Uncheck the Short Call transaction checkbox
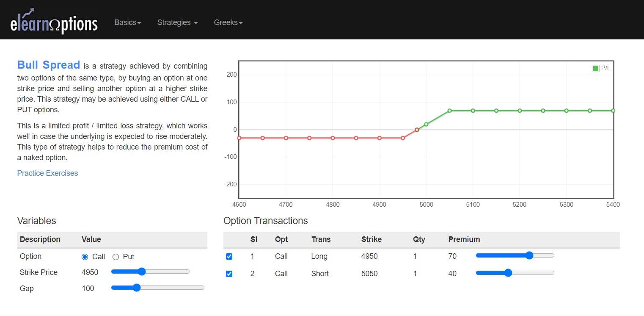Viewport: 644px width, 316px height. [229, 274]
